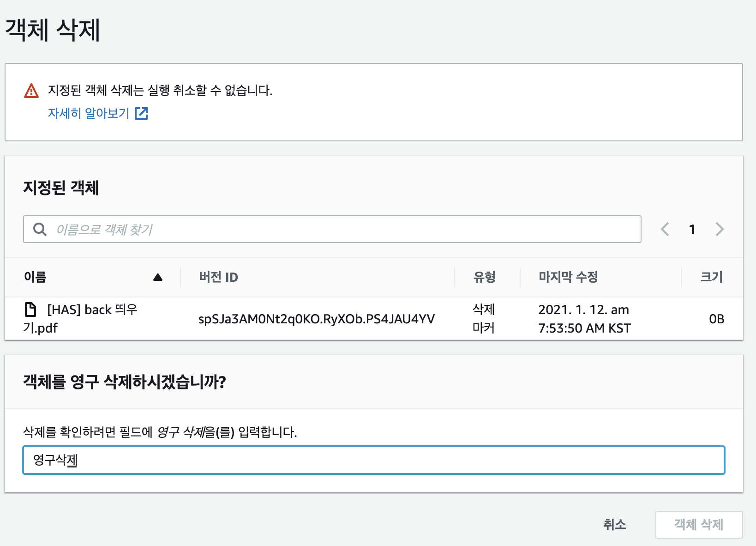Open the 자세히 알아보기 link
The image size is (756, 546).
click(x=89, y=113)
